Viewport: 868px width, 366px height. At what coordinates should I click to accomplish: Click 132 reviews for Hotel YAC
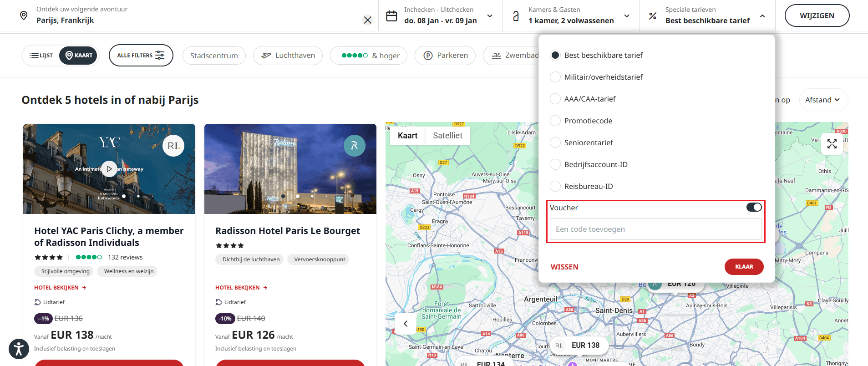125,257
